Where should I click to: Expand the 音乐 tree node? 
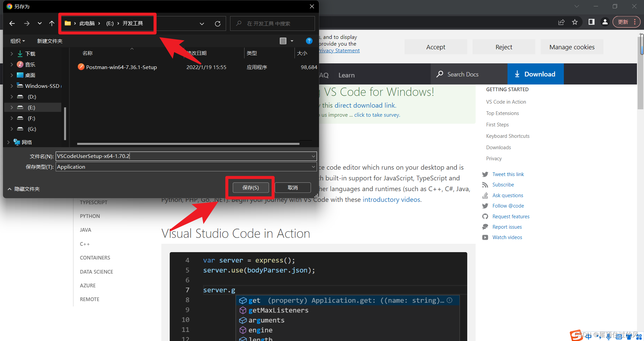point(12,64)
